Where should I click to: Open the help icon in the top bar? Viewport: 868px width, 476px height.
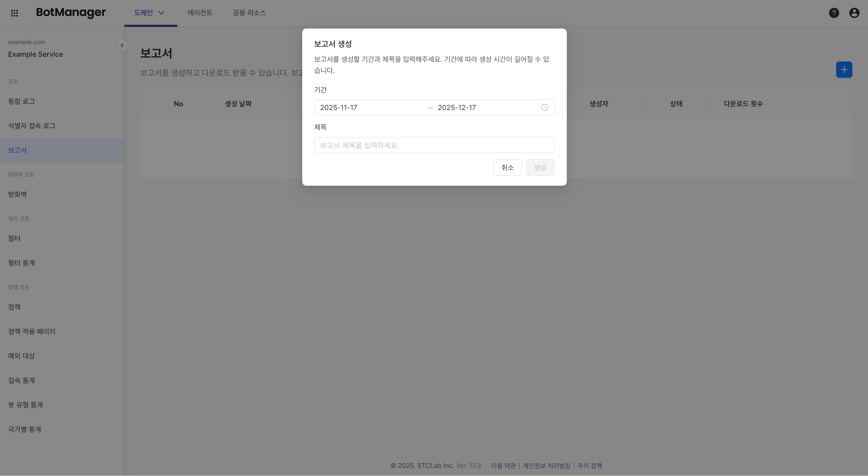coord(833,13)
